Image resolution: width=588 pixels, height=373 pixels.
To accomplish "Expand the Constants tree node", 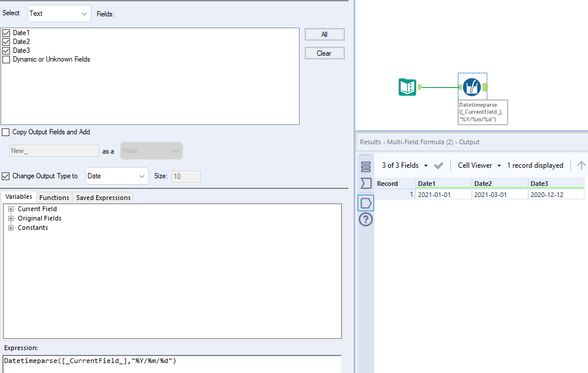I will pyautogui.click(x=11, y=228).
